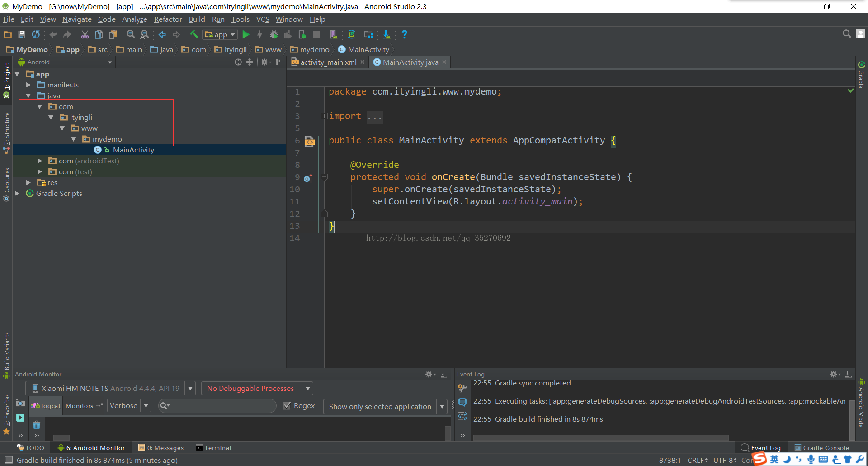Click the Synchronize toolbar icon
868x466 pixels.
click(36, 34)
